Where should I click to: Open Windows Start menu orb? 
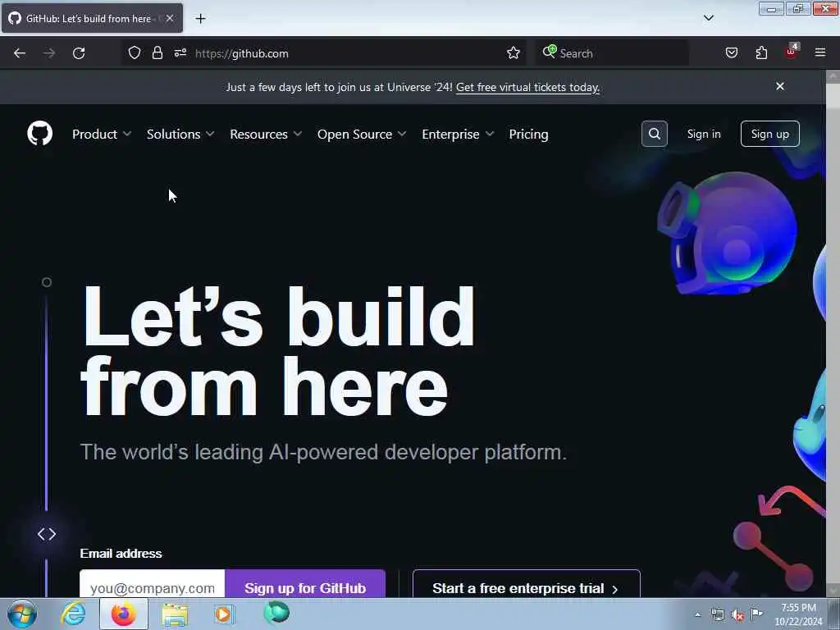pyautogui.click(x=22, y=614)
